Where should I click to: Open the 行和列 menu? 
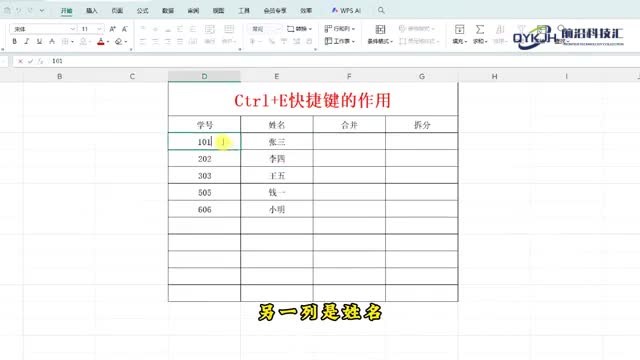[x=340, y=29]
